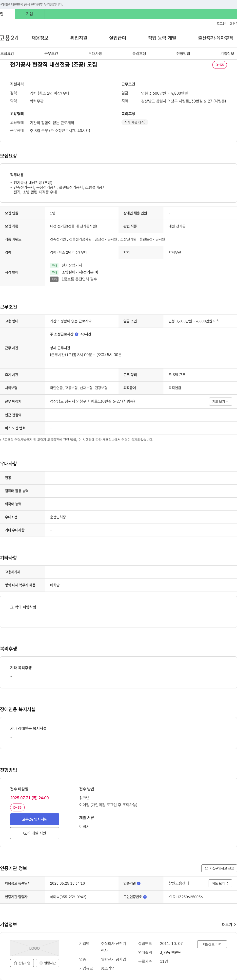The height and width of the screenshot is (980, 237).
Task: Open the 취업지원 menu
Action: click(79, 38)
